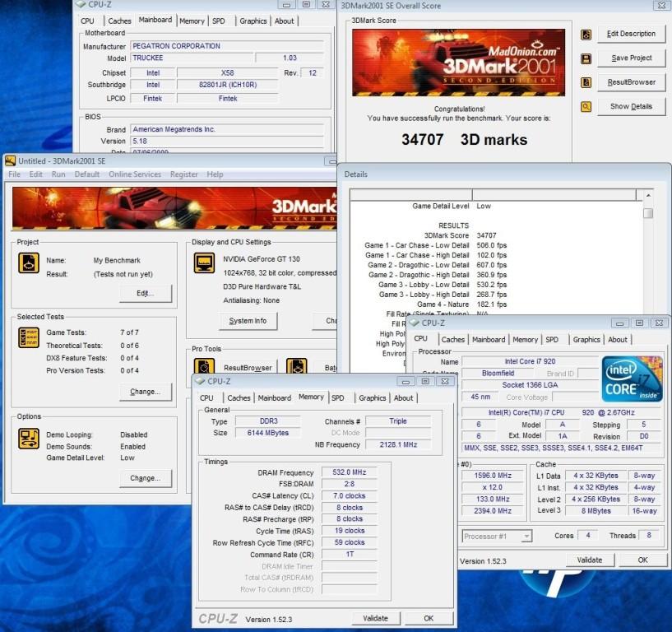Click the Save Project button
This screenshot has height=632, width=672.
[632, 58]
